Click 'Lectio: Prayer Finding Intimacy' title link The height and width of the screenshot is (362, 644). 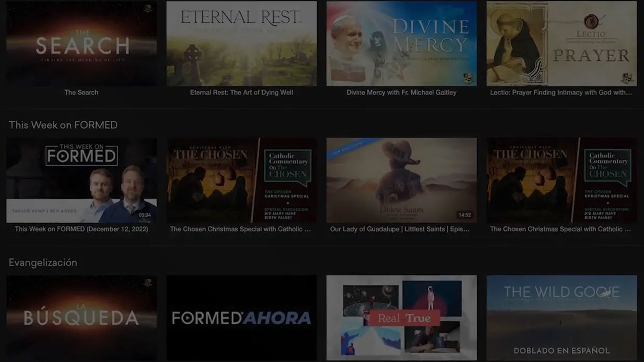(x=561, y=93)
